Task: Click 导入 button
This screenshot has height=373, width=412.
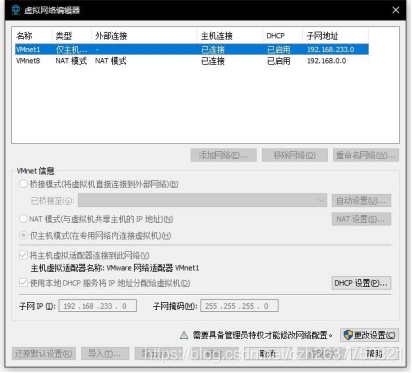Action: [x=105, y=353]
